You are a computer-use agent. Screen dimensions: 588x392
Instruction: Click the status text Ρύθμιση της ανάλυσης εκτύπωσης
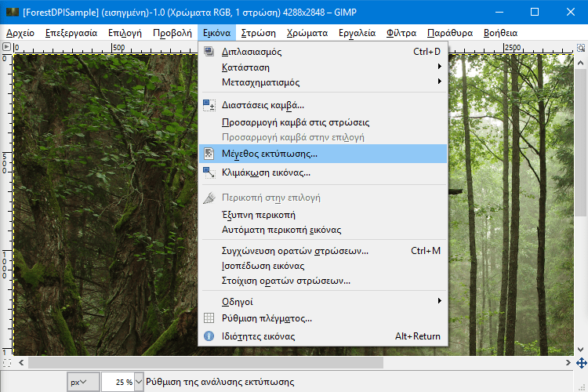[220, 382]
